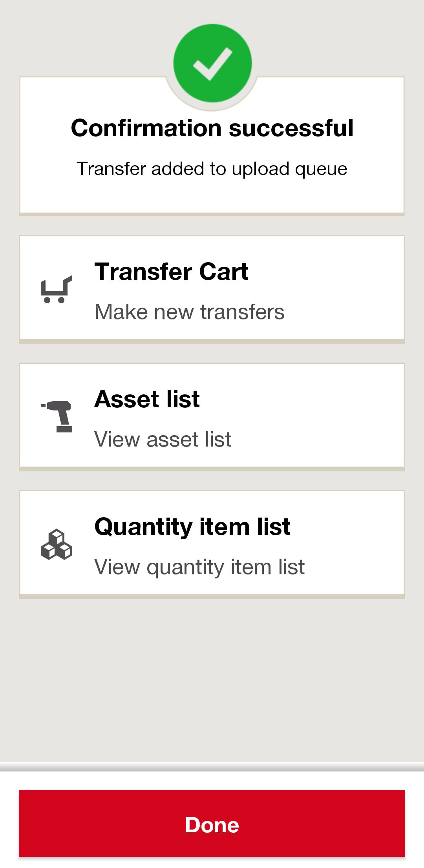
Task: Choose 'Make new transfers' subtitle
Action: click(189, 312)
